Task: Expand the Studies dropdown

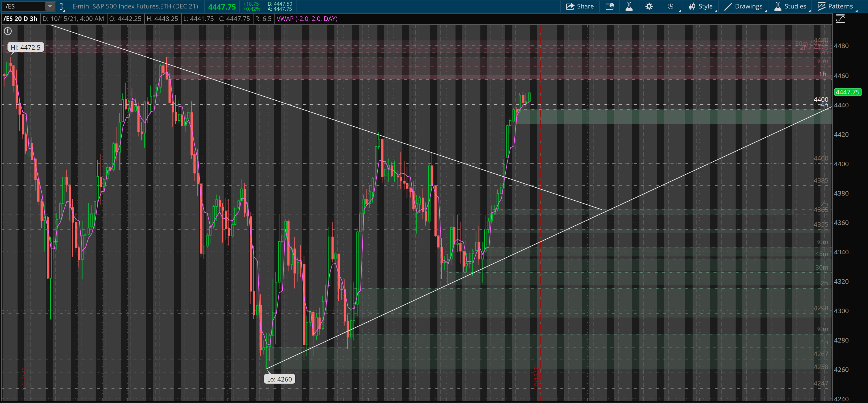Action: pos(790,6)
